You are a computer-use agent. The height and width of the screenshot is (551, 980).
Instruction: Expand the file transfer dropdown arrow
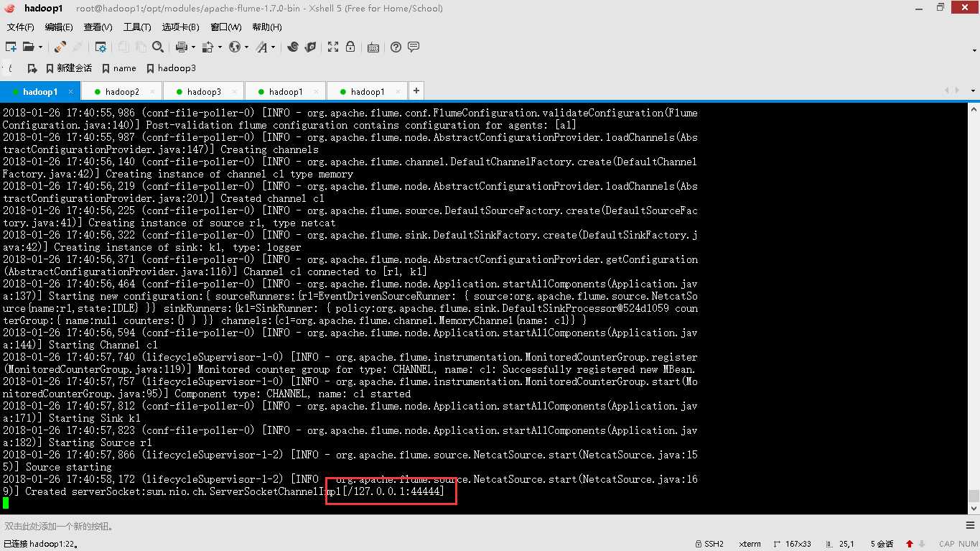click(x=220, y=47)
